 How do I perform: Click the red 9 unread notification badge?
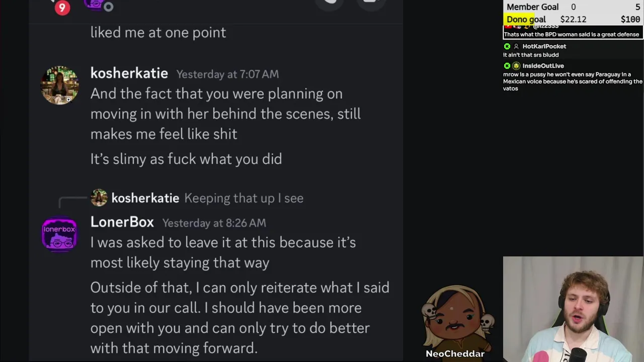click(x=62, y=8)
